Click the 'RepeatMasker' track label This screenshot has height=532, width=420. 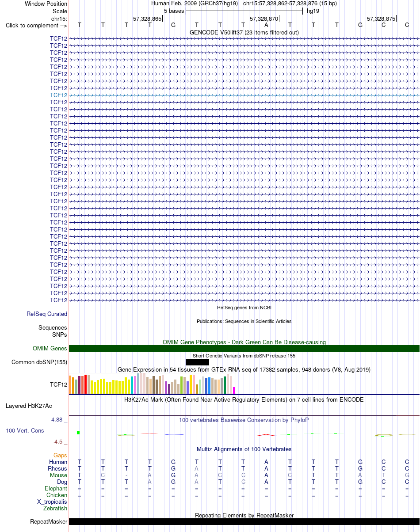pos(49,522)
